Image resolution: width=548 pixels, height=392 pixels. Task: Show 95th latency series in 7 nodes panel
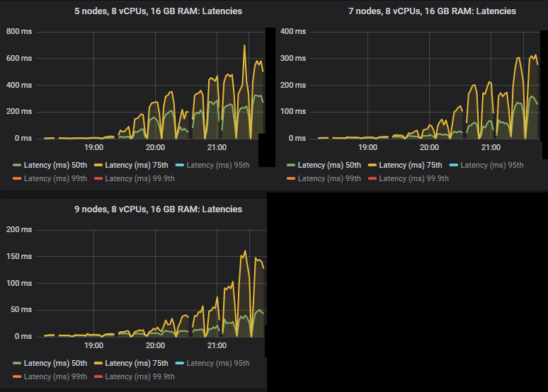point(491,165)
